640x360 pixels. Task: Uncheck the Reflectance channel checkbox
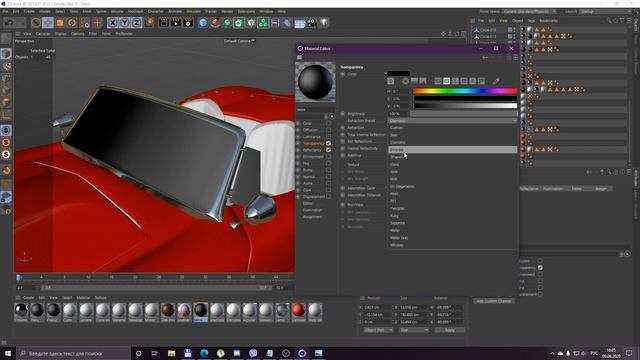329,150
